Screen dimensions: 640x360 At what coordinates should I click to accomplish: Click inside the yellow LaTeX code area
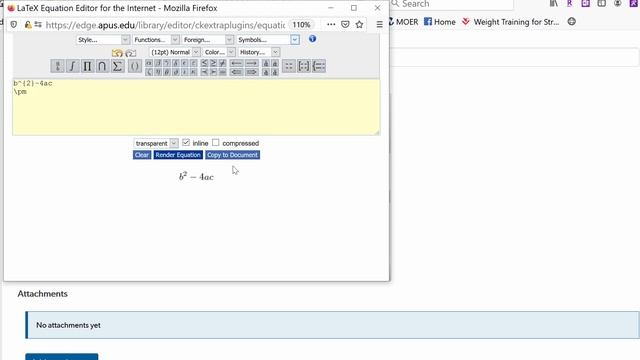coord(196,107)
